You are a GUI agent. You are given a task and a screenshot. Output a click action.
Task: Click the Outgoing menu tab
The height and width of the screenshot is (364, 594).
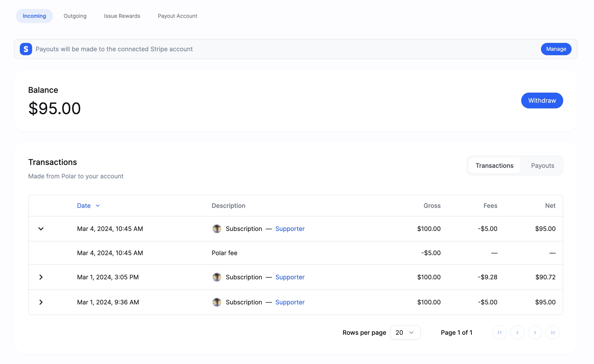pyautogui.click(x=75, y=16)
